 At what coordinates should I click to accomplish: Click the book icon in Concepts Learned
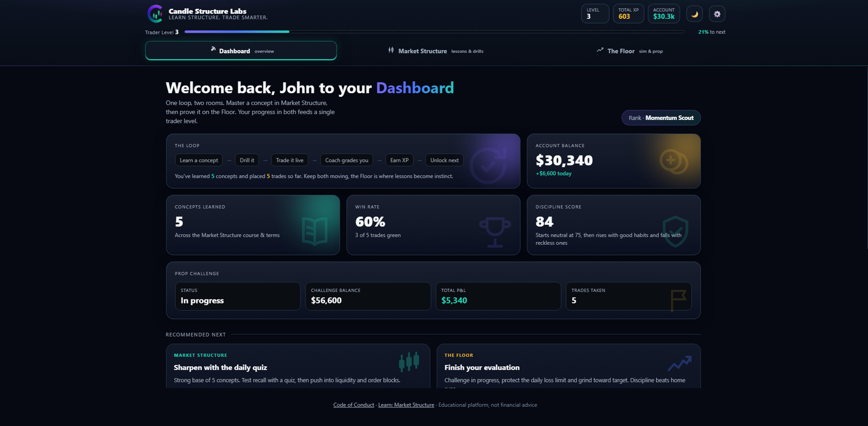pyautogui.click(x=315, y=231)
